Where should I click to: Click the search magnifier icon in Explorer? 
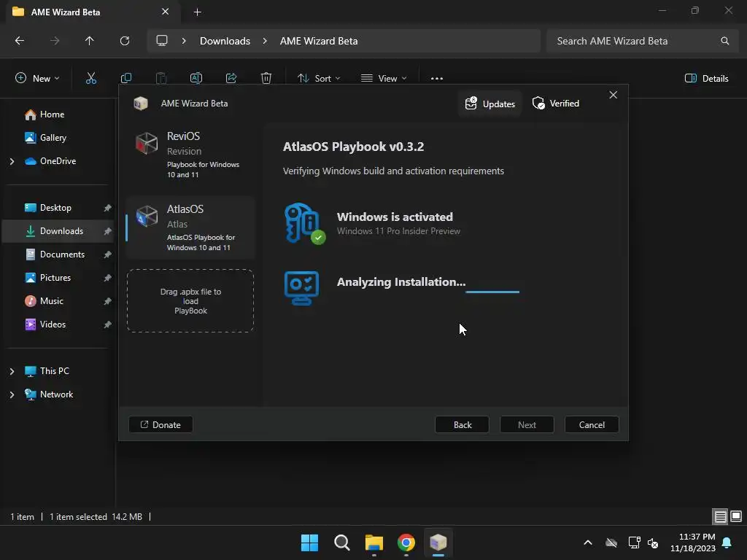[x=724, y=41]
